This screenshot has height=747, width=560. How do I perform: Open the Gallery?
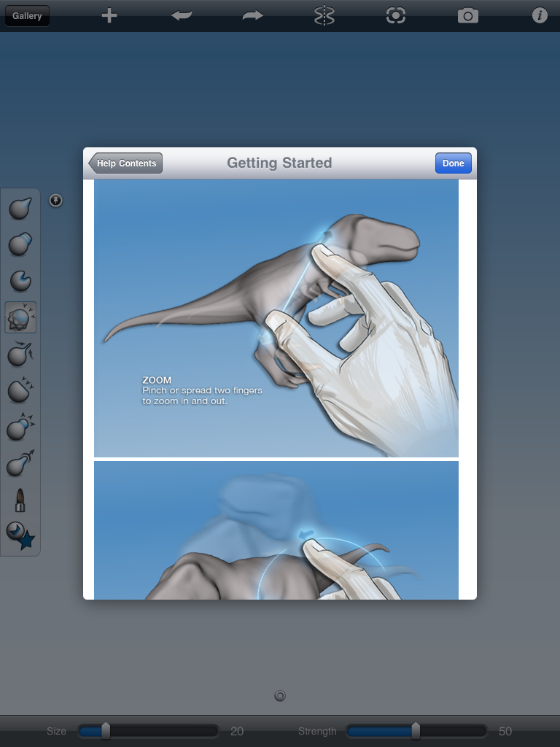pyautogui.click(x=27, y=16)
